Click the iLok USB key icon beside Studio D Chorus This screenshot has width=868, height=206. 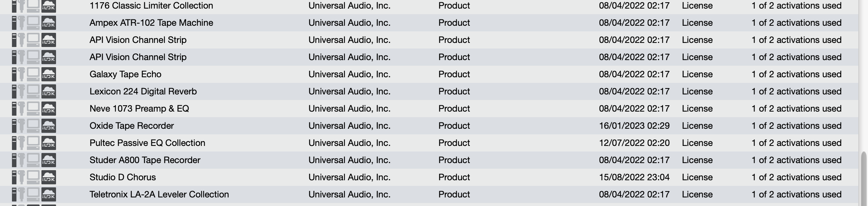[22, 177]
